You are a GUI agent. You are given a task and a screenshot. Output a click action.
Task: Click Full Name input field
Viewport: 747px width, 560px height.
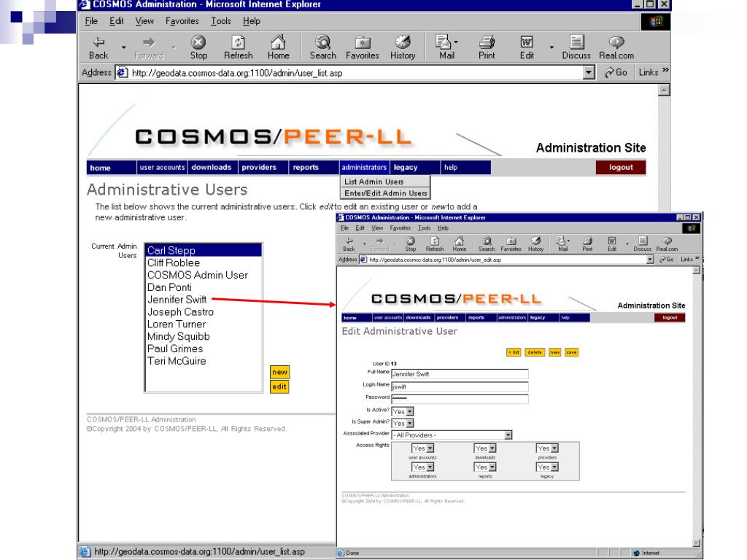click(460, 374)
